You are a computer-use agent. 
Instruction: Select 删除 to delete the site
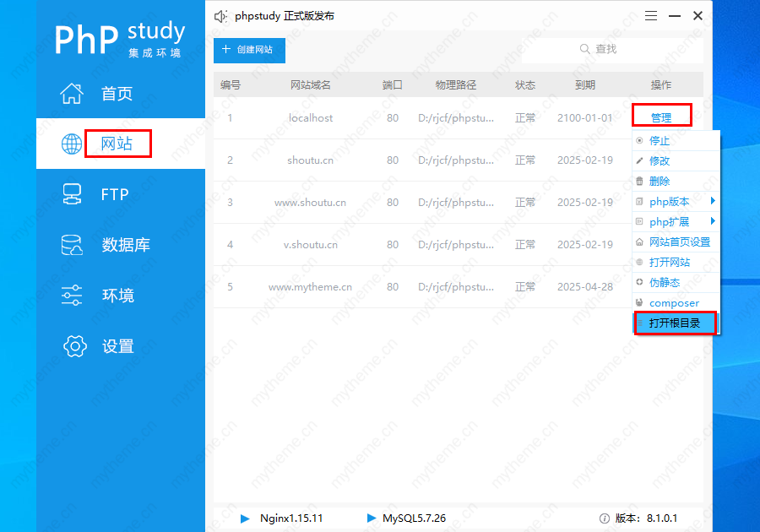(x=660, y=182)
